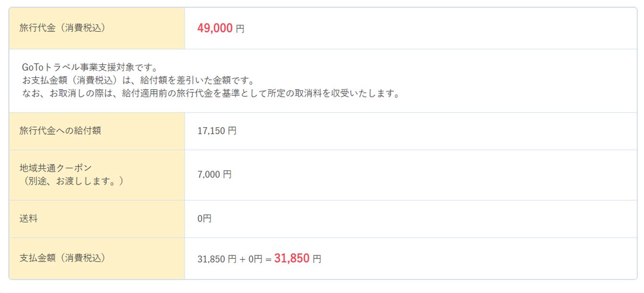Click the 円 unit after 49,000

(x=240, y=29)
